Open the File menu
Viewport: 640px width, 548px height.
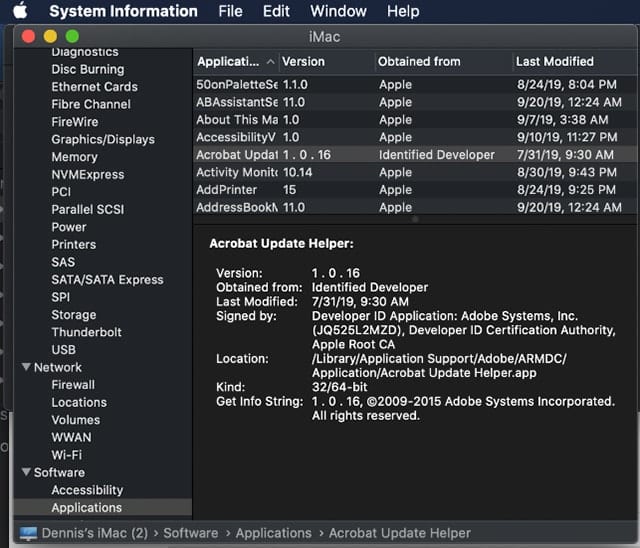[x=230, y=11]
